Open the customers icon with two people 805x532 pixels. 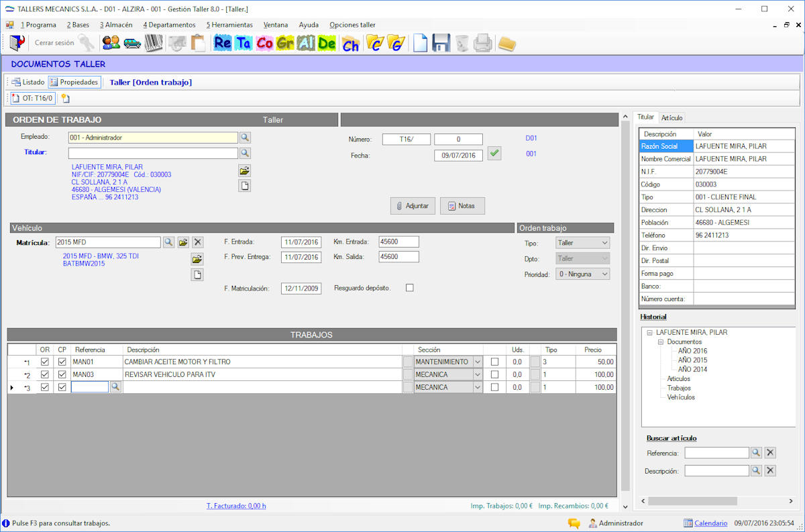111,43
